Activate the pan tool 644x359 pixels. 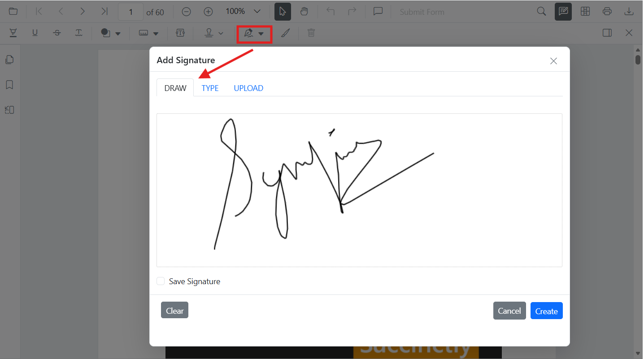pos(305,11)
